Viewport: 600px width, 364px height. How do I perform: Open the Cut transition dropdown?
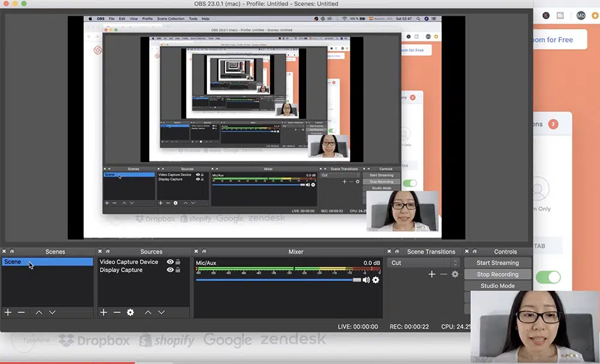click(423, 263)
